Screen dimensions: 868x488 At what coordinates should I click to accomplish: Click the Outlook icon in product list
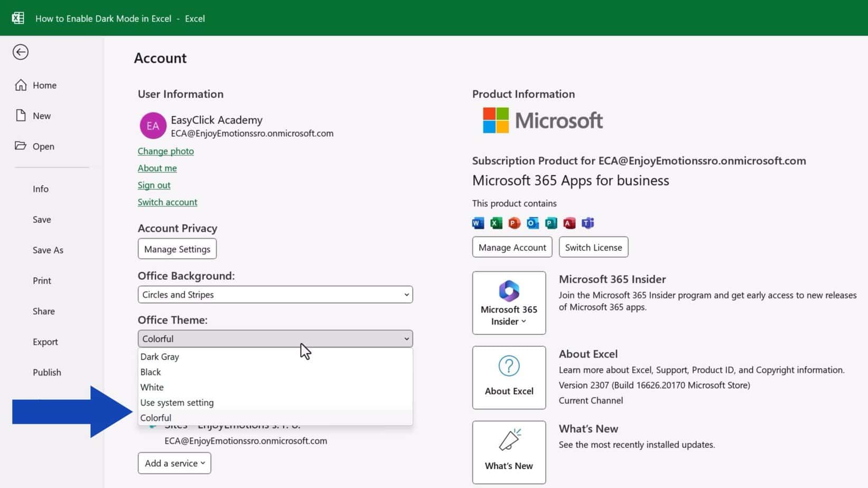tap(532, 223)
